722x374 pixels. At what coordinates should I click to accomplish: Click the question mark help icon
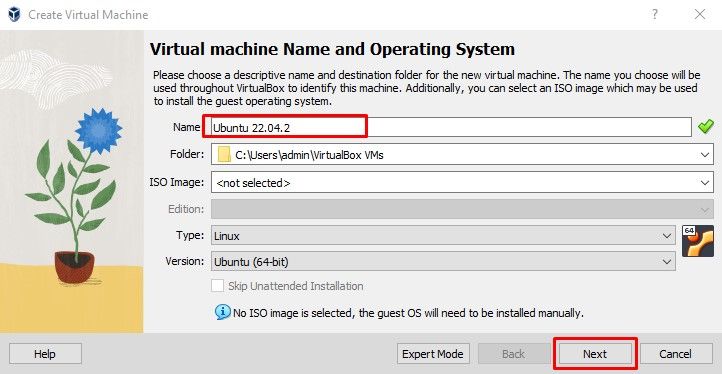654,14
